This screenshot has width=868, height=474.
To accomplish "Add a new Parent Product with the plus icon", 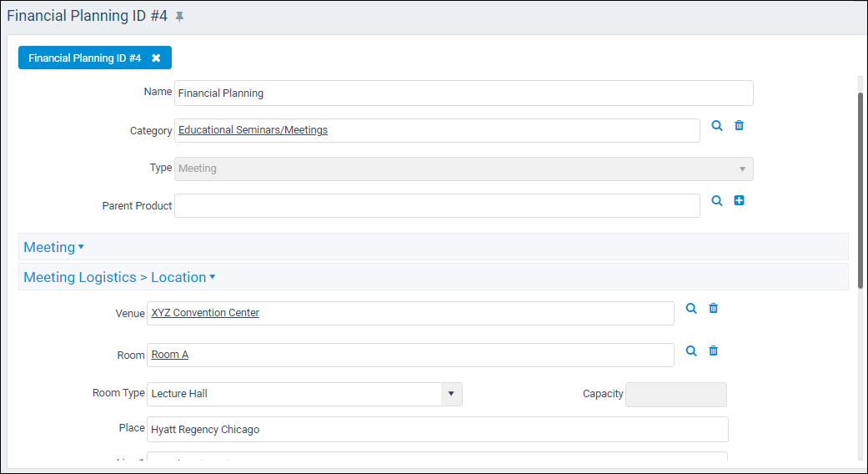I will 739,200.
